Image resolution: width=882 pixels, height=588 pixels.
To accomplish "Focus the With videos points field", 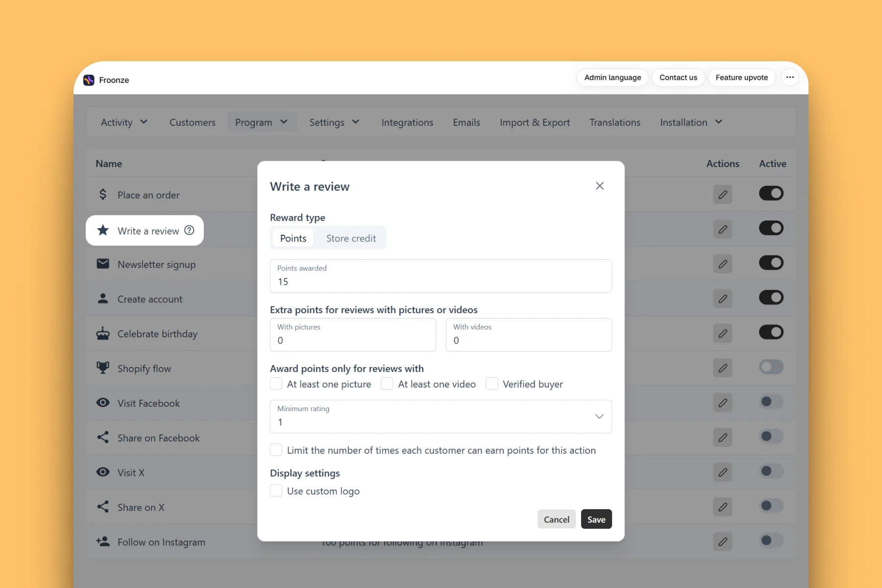I will coord(529,335).
